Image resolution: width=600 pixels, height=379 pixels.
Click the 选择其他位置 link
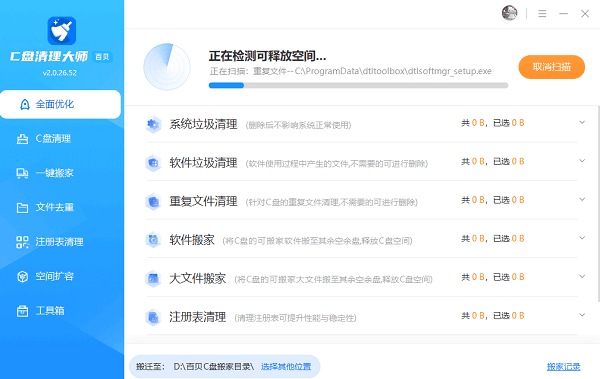coord(286,367)
